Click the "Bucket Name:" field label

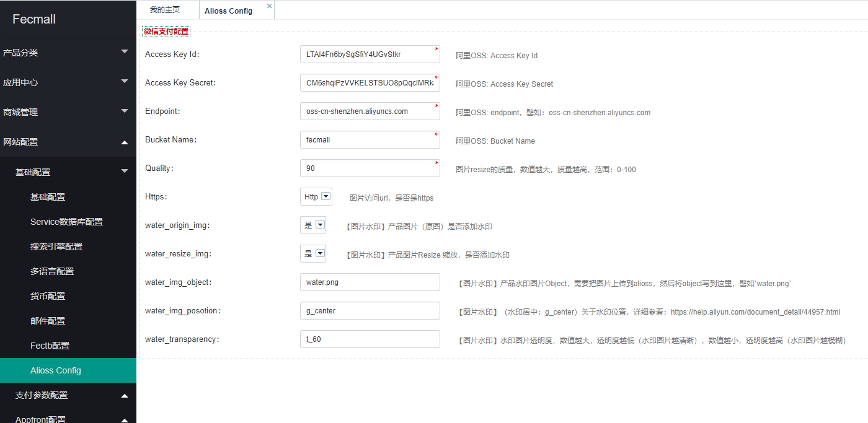click(x=171, y=140)
